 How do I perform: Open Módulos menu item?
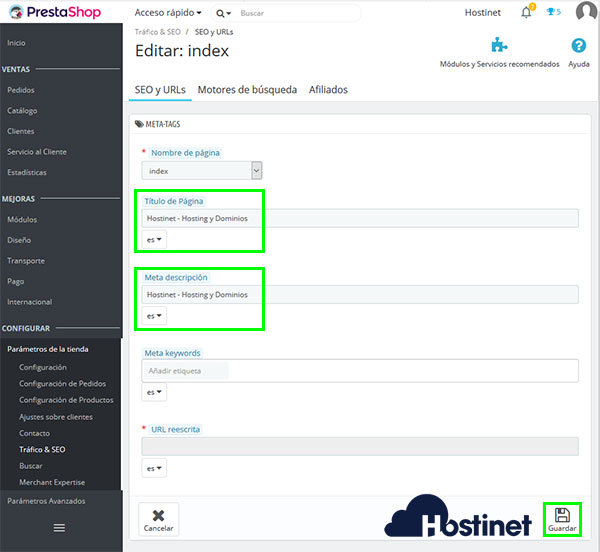pos(22,220)
